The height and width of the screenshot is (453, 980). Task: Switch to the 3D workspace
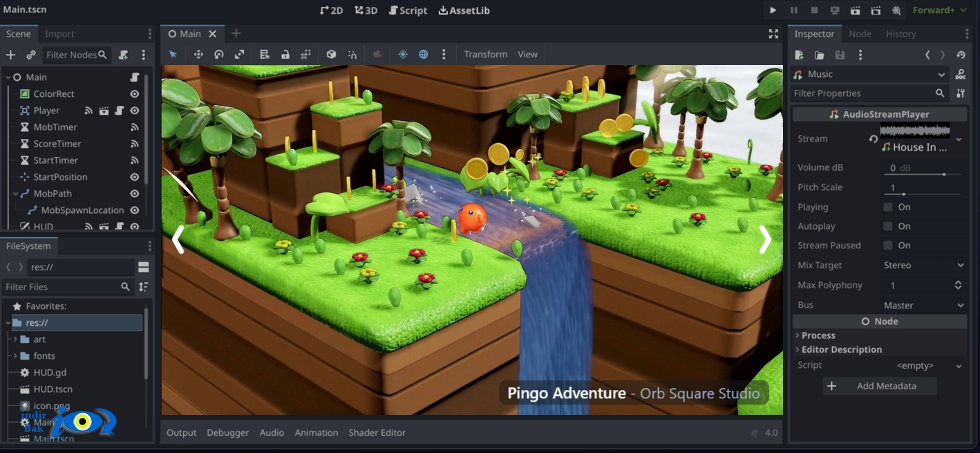(366, 10)
